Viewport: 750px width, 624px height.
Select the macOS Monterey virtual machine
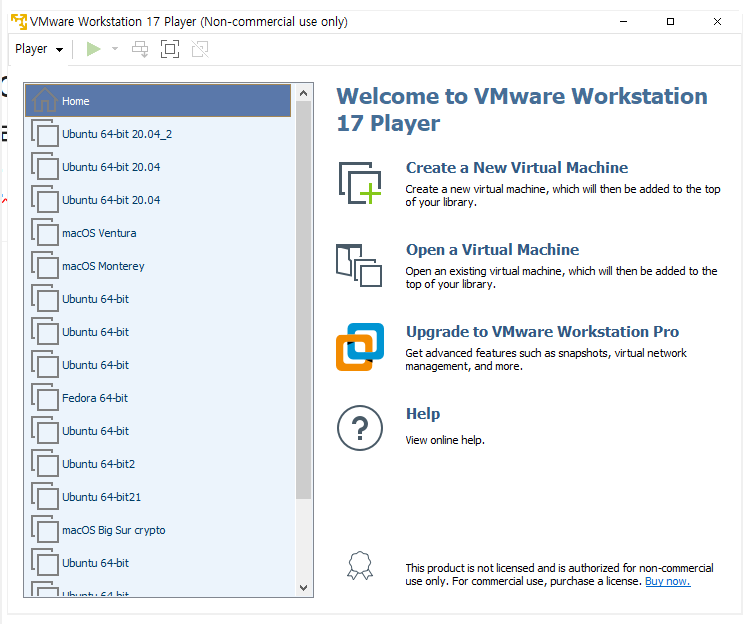click(158, 266)
